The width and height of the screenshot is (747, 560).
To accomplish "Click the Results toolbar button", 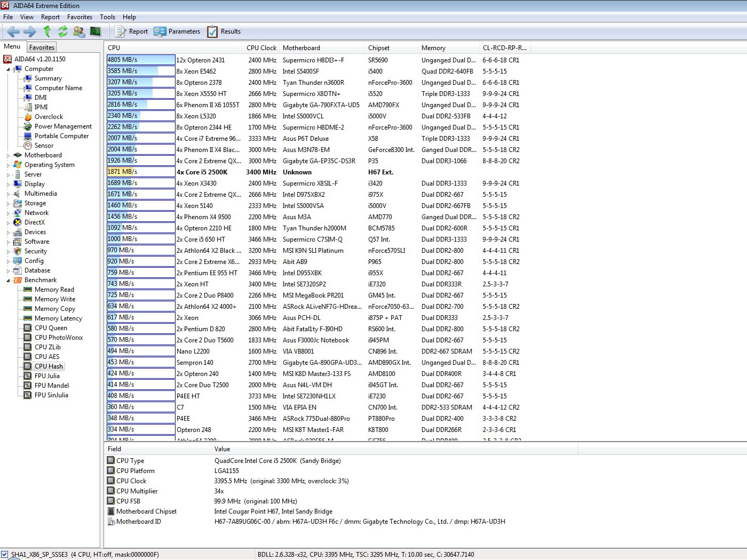I will [x=224, y=31].
